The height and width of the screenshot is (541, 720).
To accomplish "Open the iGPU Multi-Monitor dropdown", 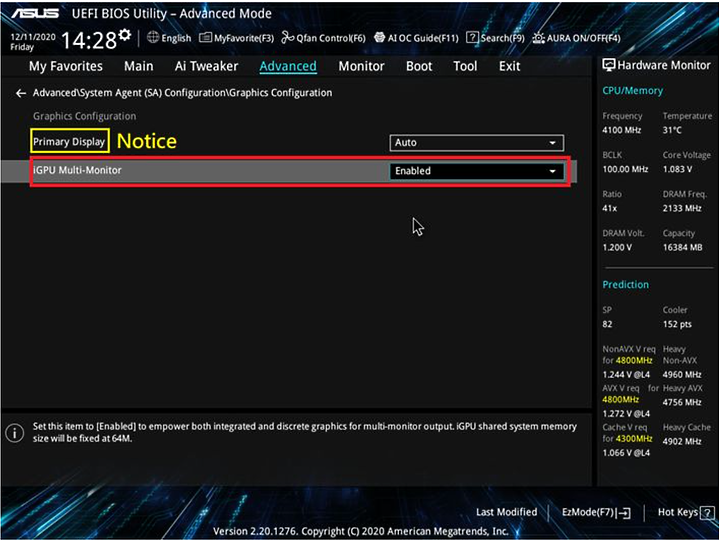I will pos(477,171).
